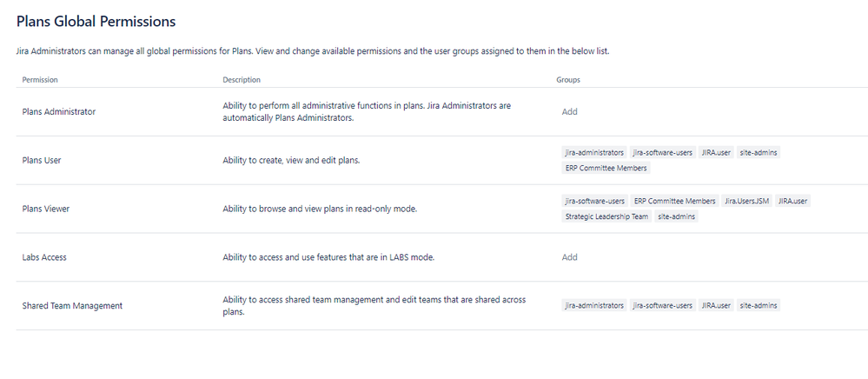Select jira-software-users tag in Plans User row
The width and height of the screenshot is (868, 379).
click(x=663, y=152)
